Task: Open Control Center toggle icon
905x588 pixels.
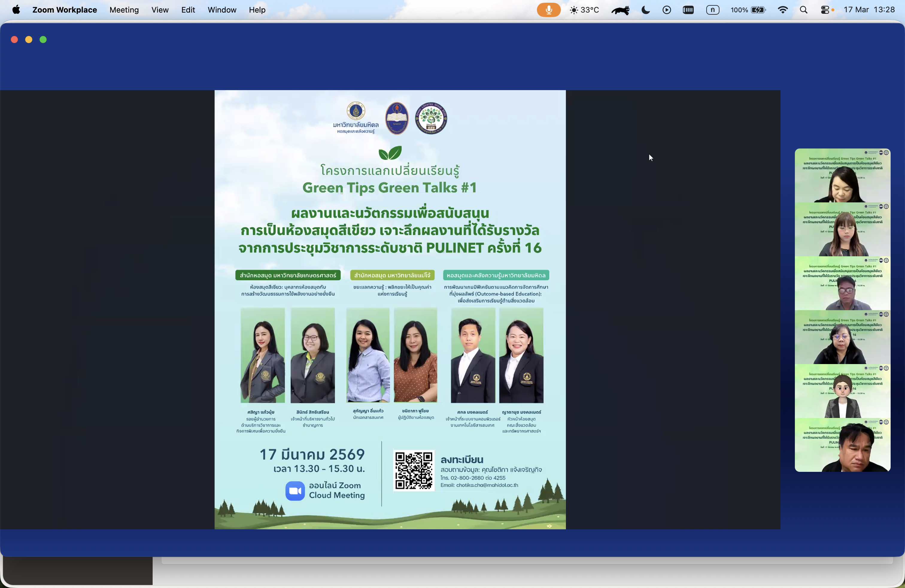Action: click(x=825, y=10)
